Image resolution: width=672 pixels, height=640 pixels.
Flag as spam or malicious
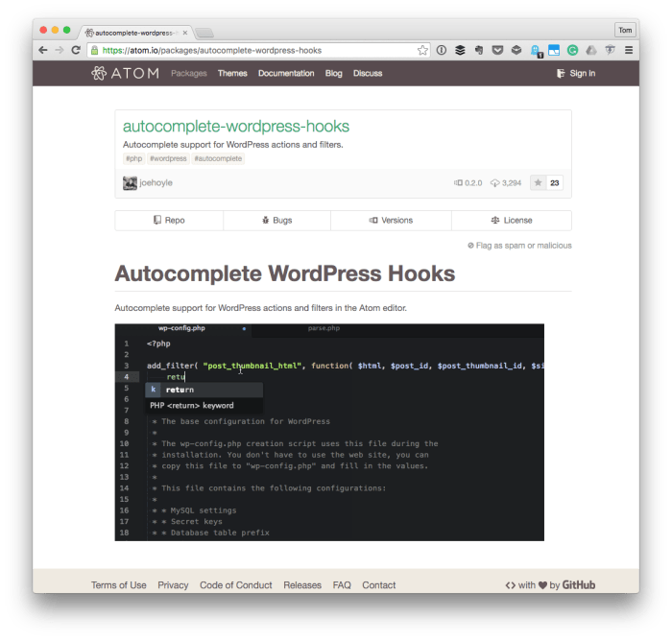pyautogui.click(x=519, y=246)
